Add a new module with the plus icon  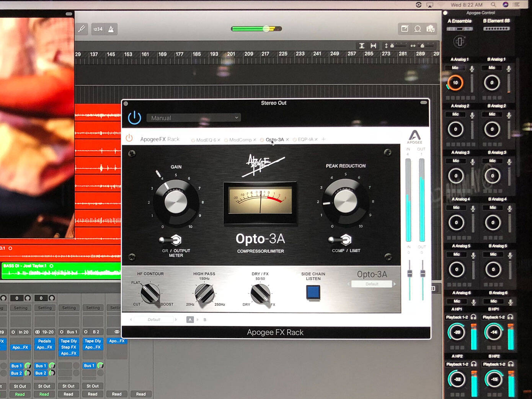tap(323, 139)
